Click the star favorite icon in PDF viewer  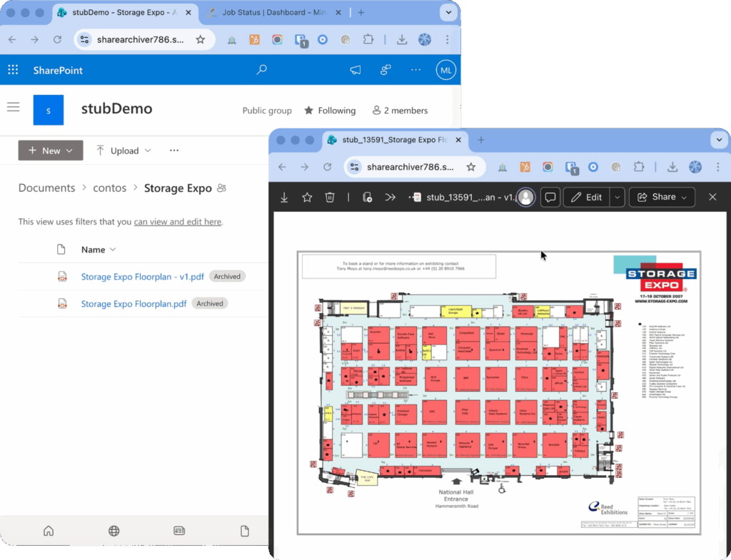point(307,198)
